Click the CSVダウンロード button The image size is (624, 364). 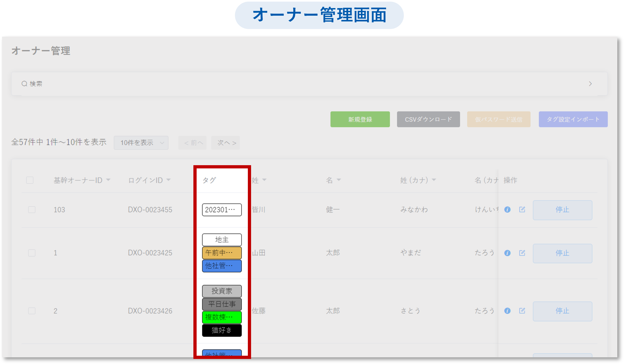(x=428, y=119)
